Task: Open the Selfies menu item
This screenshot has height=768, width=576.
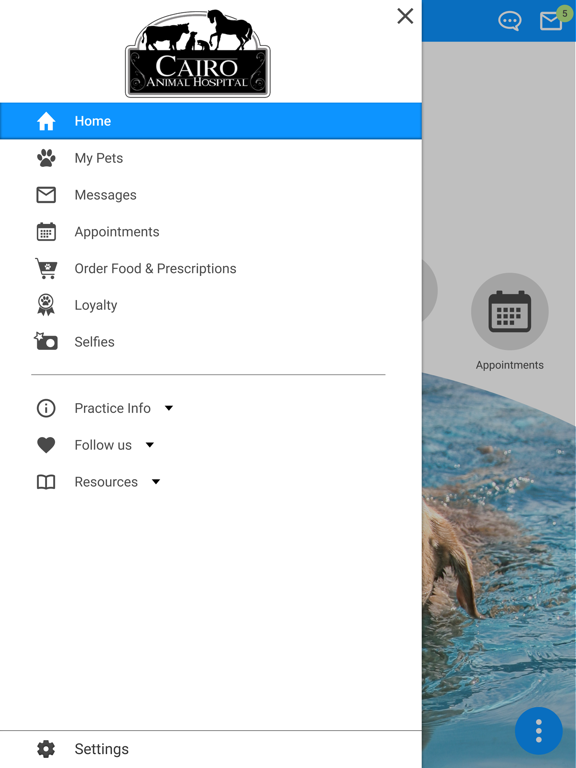Action: pyautogui.click(x=94, y=342)
